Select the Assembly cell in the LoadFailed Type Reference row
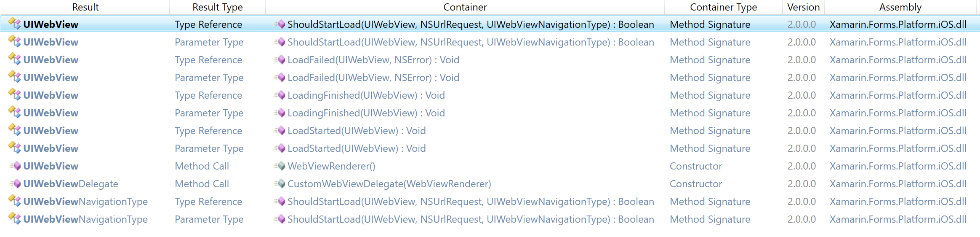Image resolution: width=980 pixels, height=237 pixels. [x=898, y=60]
